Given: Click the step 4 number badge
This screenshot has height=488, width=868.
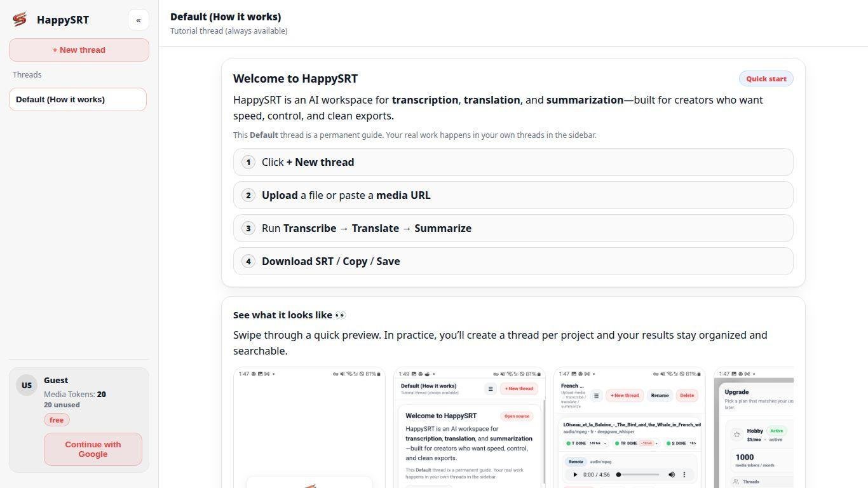Looking at the screenshot, I should (x=248, y=261).
